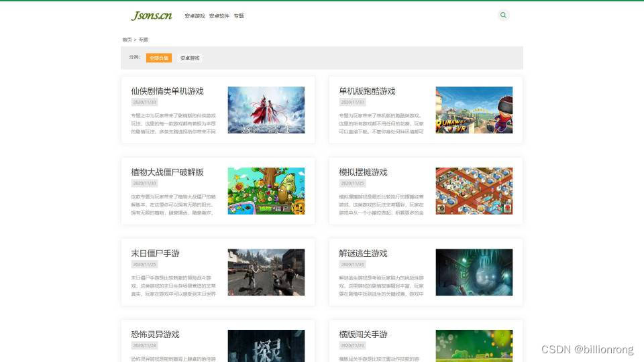Open 植物大战僵尸破解版 title link

167,172
